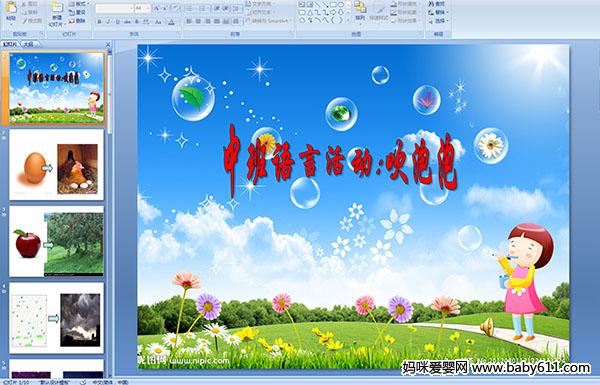Toggle Underline formatting

[117, 22]
